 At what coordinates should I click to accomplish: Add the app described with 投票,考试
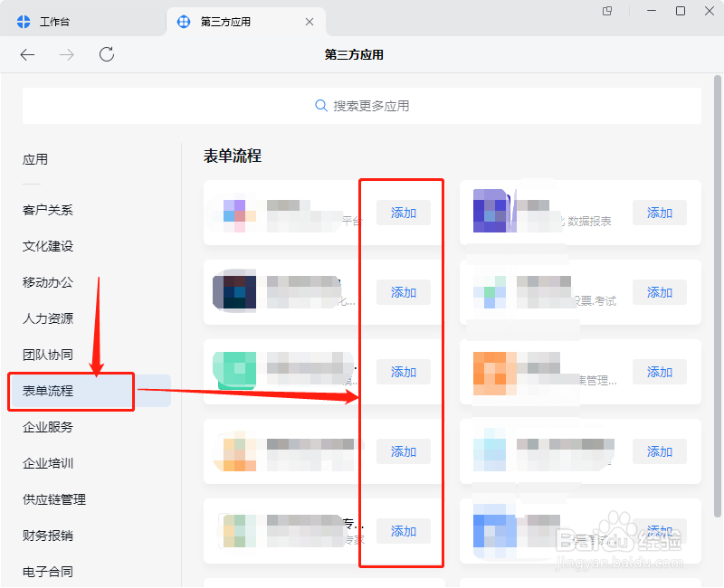click(x=660, y=292)
